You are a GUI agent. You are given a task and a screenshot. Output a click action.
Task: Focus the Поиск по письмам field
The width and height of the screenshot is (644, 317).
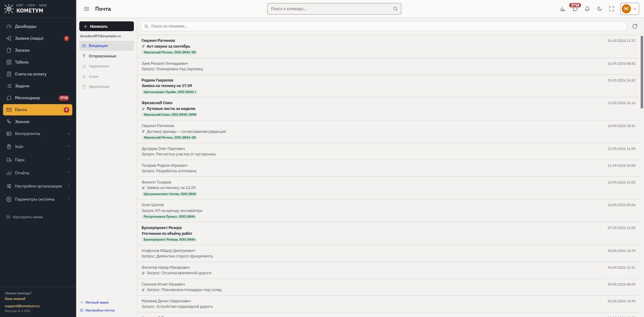tap(384, 26)
